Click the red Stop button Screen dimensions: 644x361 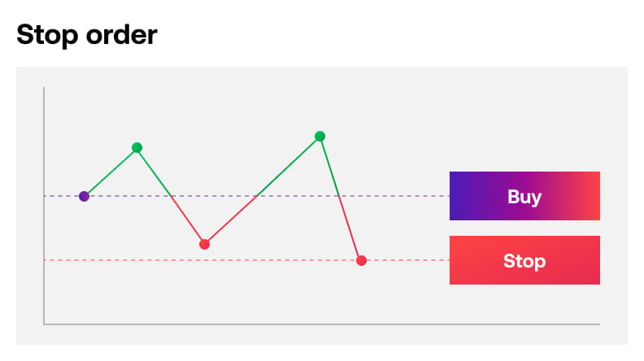pos(524,260)
